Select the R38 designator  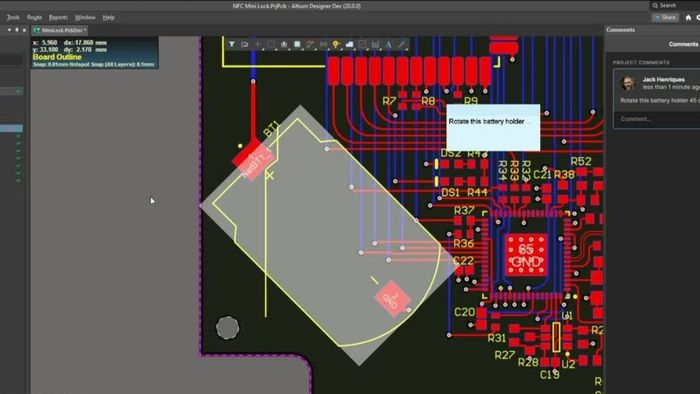(564, 175)
